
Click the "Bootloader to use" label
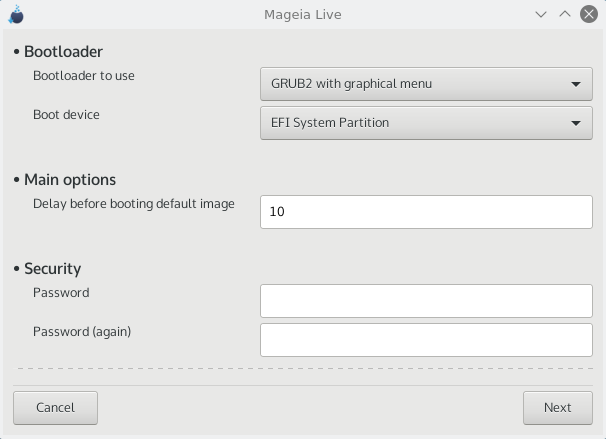tap(84, 76)
